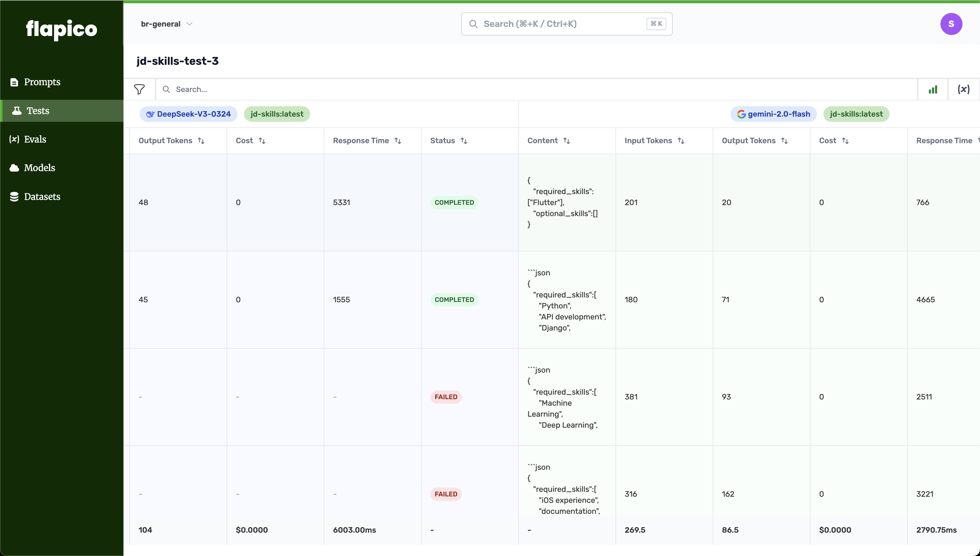Click the purple S user avatar
This screenshot has height=556, width=980.
tap(951, 24)
